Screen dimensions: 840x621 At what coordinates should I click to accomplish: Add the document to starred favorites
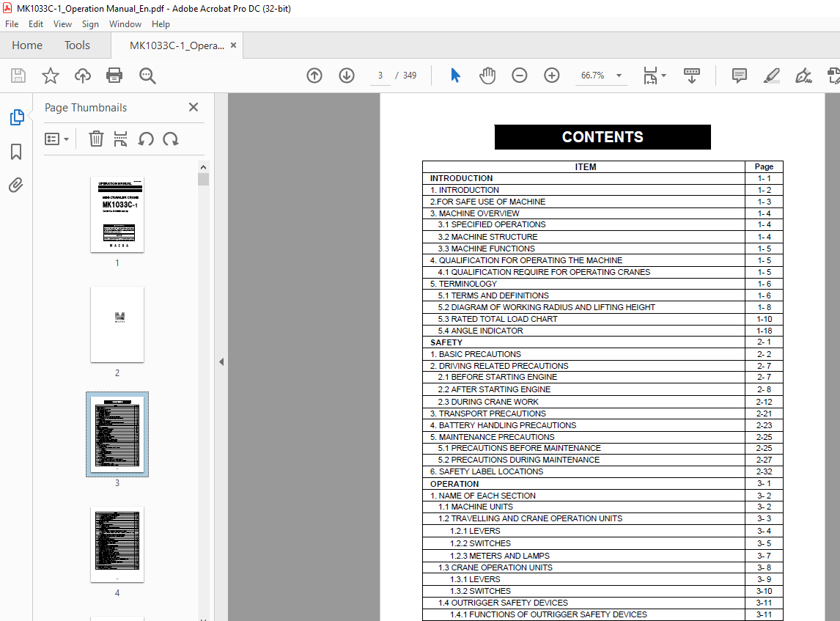(51, 76)
